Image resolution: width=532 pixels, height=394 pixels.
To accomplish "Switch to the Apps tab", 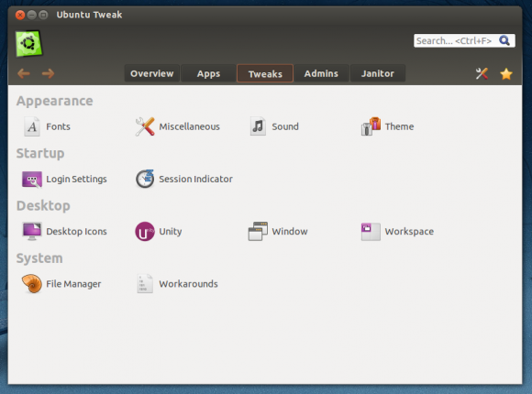I will (x=208, y=73).
